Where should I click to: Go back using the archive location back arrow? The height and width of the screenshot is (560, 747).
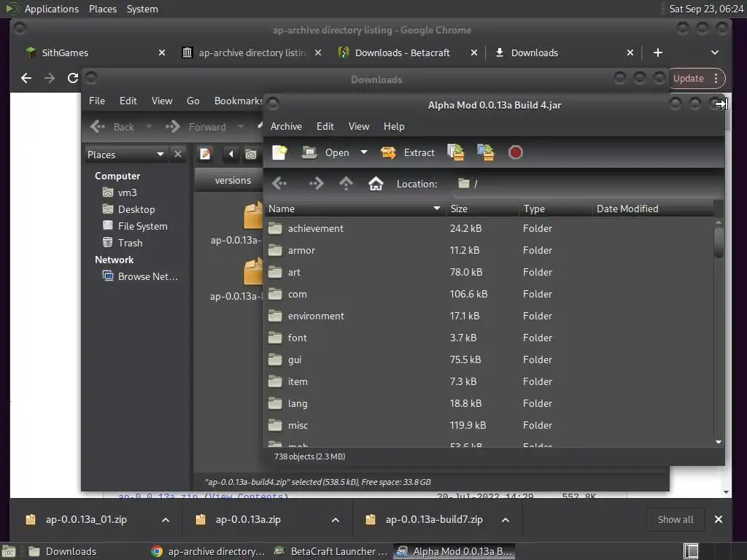coord(279,183)
